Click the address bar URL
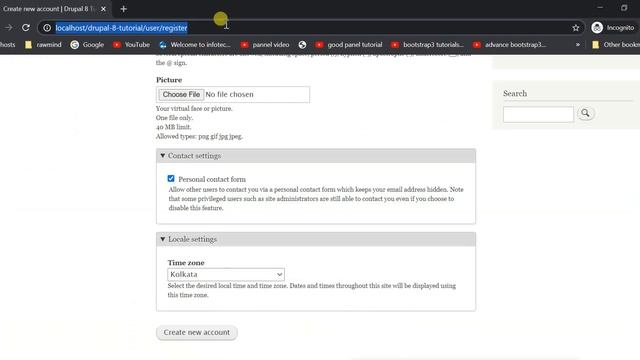Image resolution: width=640 pixels, height=360 pixels. 121,28
